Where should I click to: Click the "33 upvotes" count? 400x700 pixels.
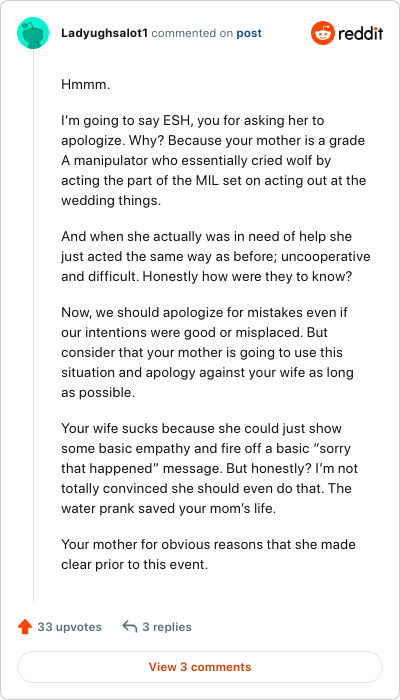pos(70,627)
